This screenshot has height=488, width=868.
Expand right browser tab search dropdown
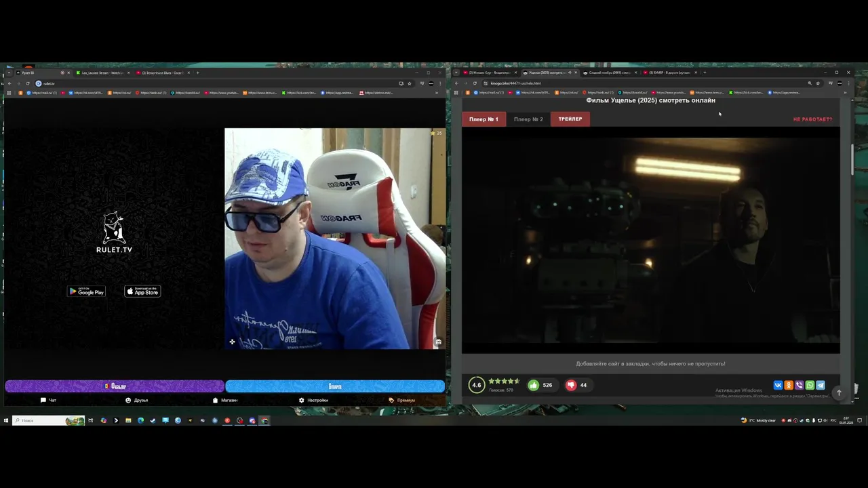456,73
